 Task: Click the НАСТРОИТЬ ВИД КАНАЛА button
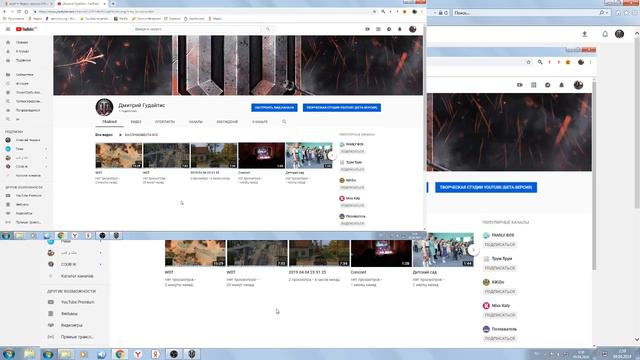point(274,108)
